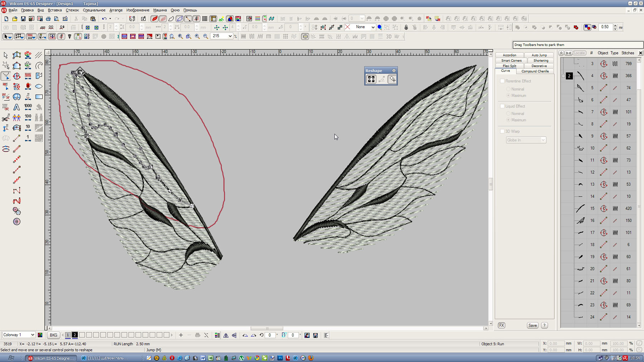Image resolution: width=644 pixels, height=362 pixels.
Task: Select the Rectangle shape tool
Action: click(39, 97)
